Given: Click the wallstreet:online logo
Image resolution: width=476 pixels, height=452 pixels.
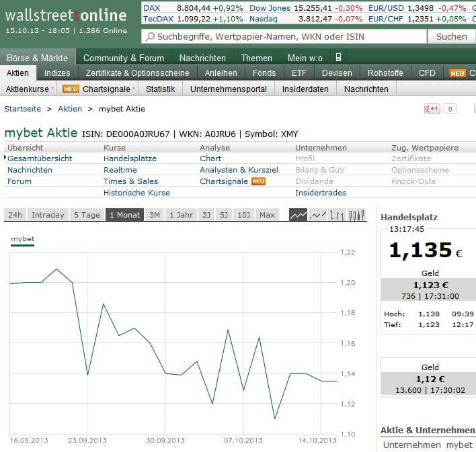Looking at the screenshot, I should [66, 15].
